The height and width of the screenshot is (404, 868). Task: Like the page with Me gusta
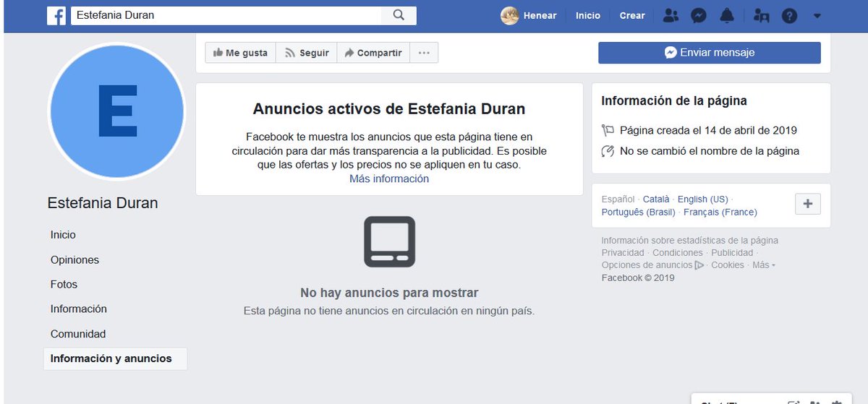tap(240, 53)
